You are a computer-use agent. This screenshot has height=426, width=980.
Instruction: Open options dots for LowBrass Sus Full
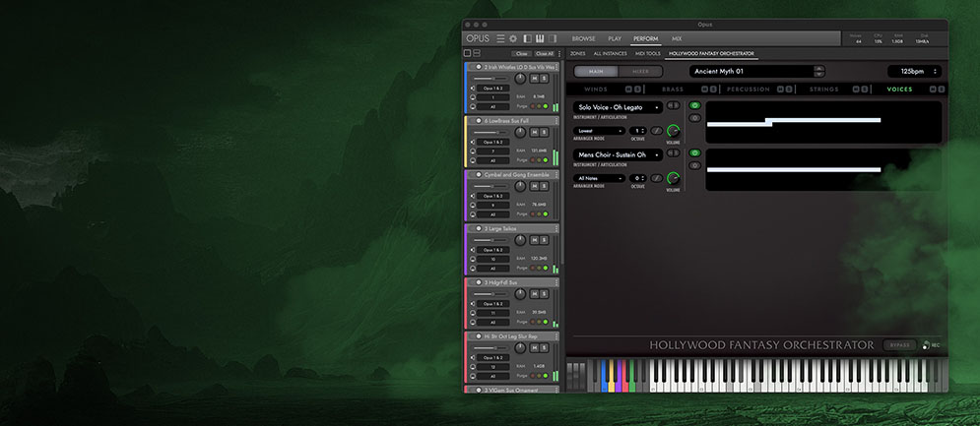click(x=556, y=121)
